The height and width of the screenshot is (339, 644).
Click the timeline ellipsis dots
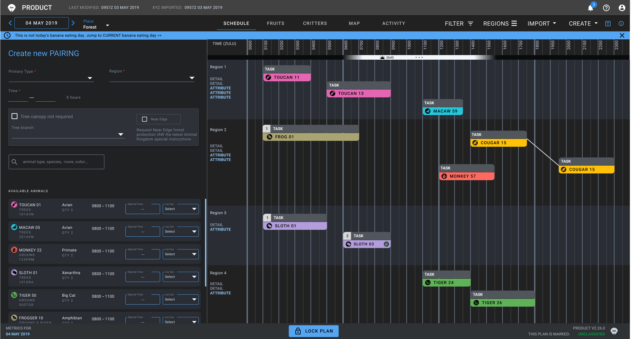(x=419, y=57)
